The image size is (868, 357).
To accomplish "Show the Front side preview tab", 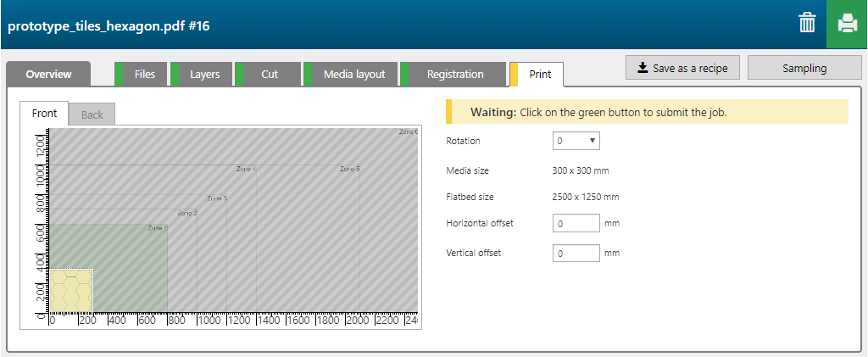I will coord(44,114).
